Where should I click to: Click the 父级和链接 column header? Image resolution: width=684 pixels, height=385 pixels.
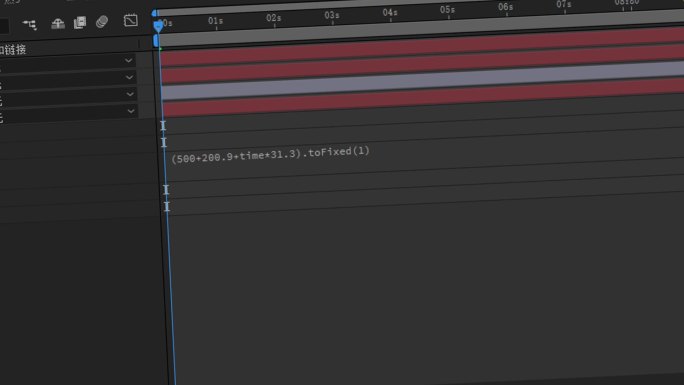click(x=13, y=50)
